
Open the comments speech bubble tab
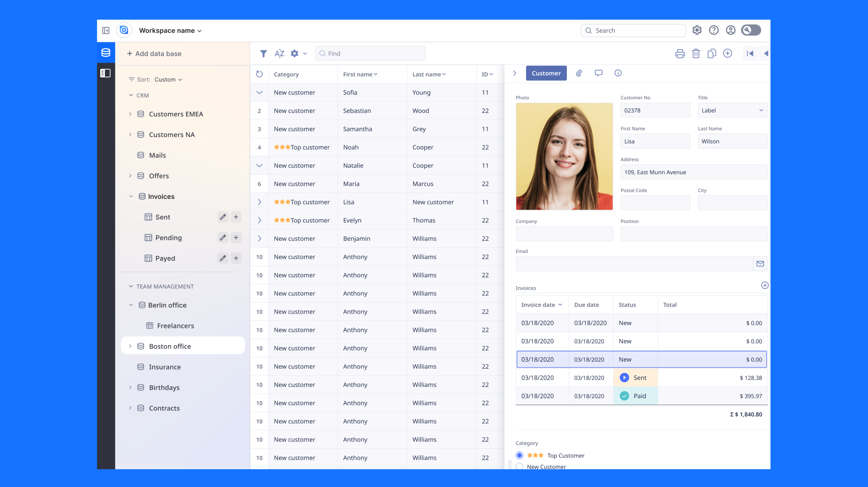599,73
